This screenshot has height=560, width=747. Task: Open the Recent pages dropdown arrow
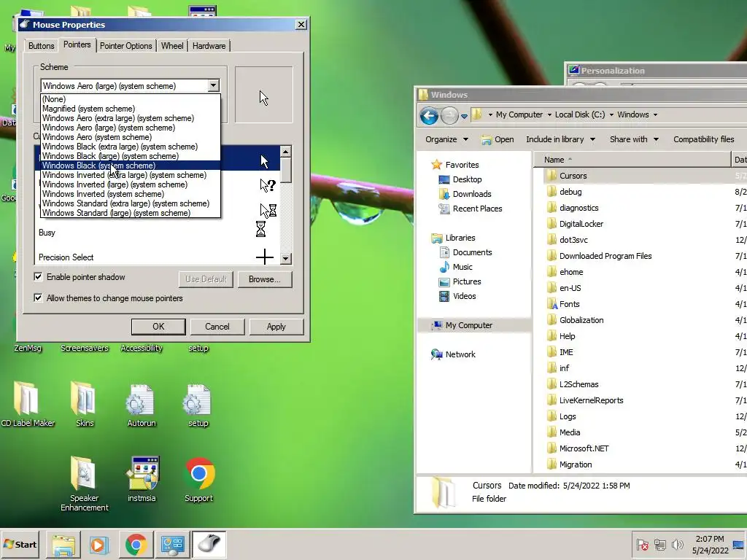click(464, 116)
